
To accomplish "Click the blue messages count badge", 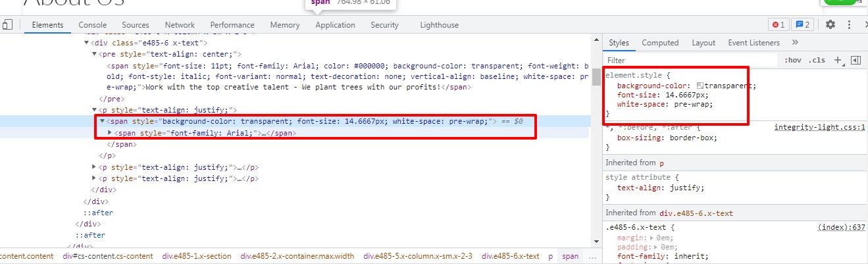I will (803, 25).
